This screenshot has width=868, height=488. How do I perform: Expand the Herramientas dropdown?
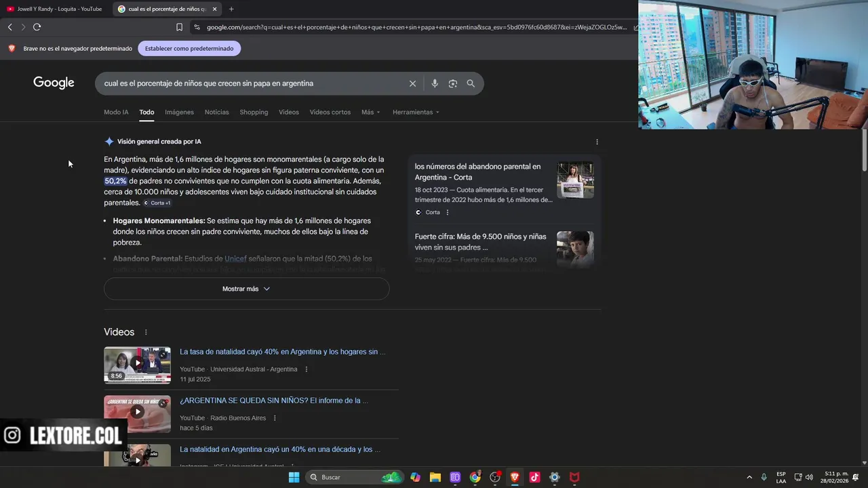tap(416, 112)
